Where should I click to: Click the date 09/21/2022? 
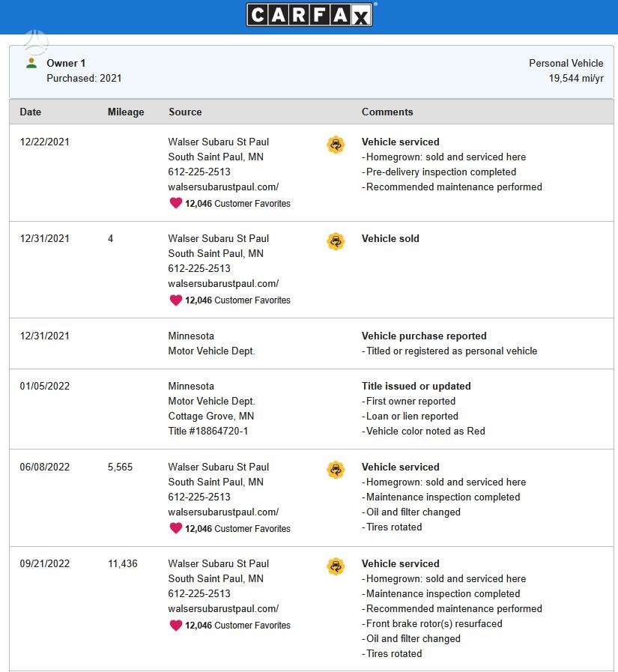click(x=45, y=563)
